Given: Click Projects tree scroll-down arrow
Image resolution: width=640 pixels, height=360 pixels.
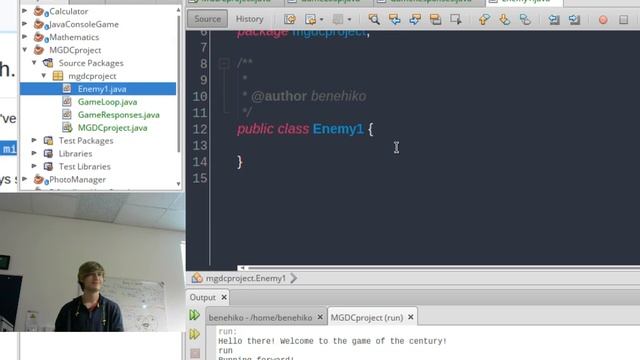Looking at the screenshot, I should pos(178,184).
